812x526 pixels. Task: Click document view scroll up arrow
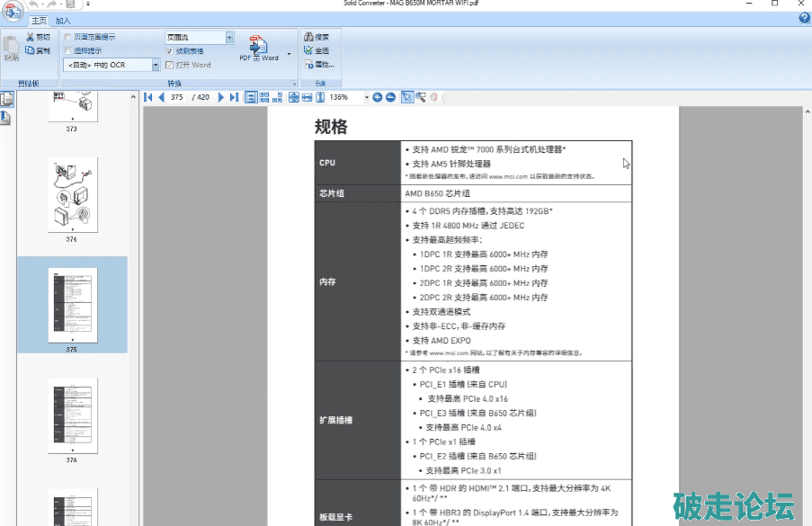pos(808,111)
